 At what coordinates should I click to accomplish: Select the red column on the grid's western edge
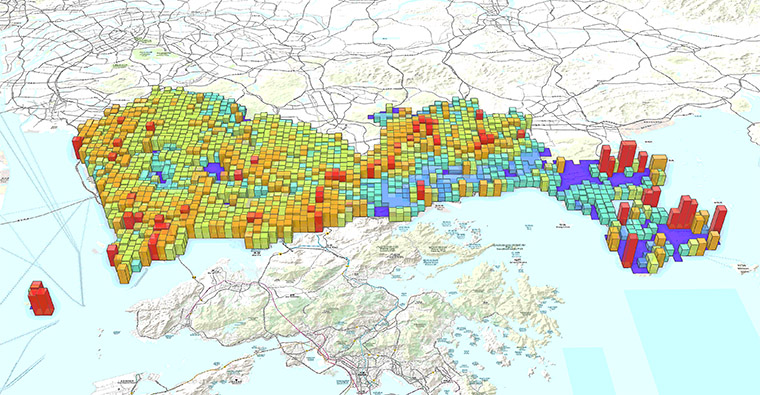coord(78,147)
